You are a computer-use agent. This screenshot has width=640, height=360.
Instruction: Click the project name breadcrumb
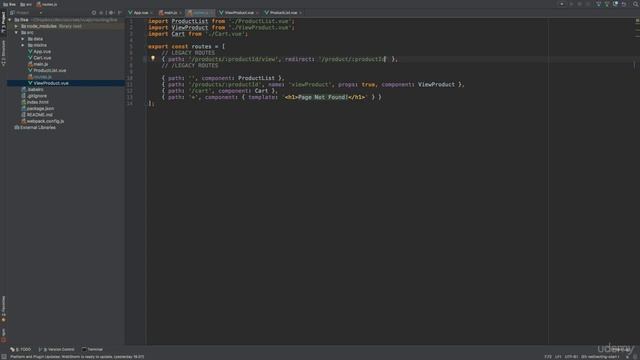click(x=9, y=4)
